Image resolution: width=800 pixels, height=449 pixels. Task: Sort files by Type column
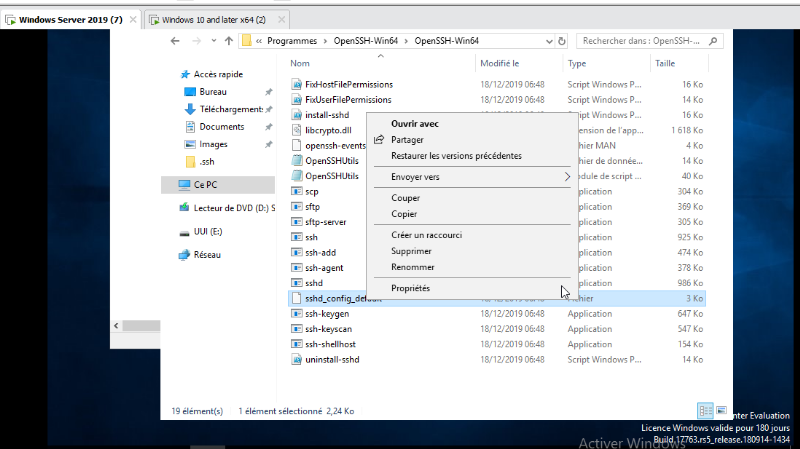click(577, 63)
